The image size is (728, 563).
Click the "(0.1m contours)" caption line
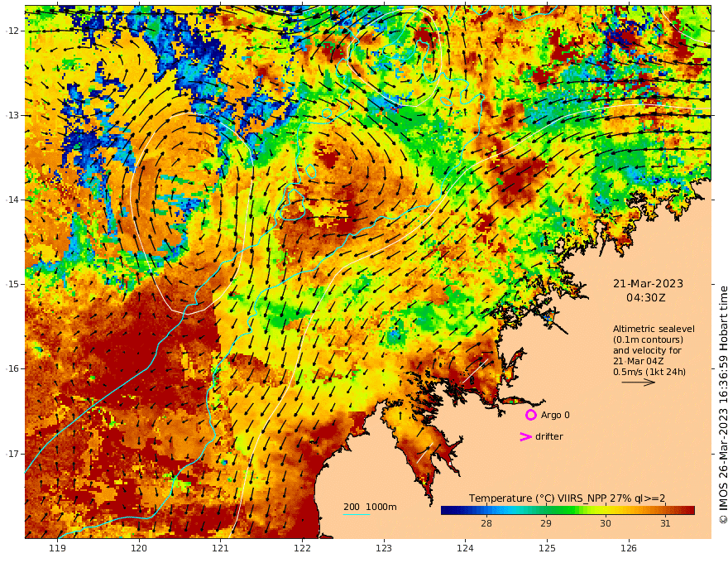click(x=648, y=339)
